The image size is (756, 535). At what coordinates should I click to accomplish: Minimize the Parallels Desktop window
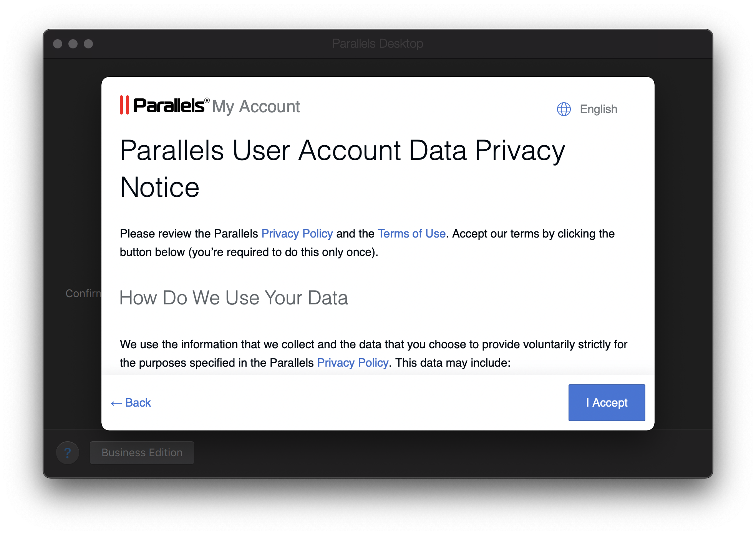coord(73,44)
